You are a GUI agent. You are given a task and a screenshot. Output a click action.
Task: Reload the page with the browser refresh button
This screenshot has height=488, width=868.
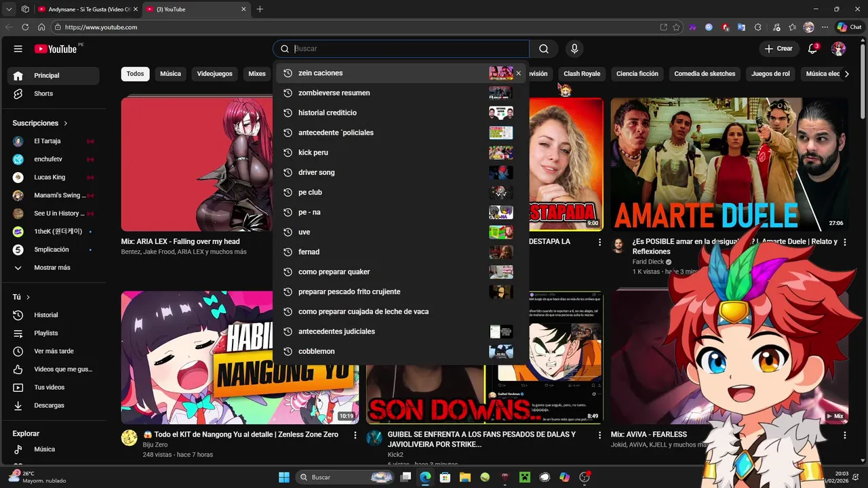[x=25, y=27]
